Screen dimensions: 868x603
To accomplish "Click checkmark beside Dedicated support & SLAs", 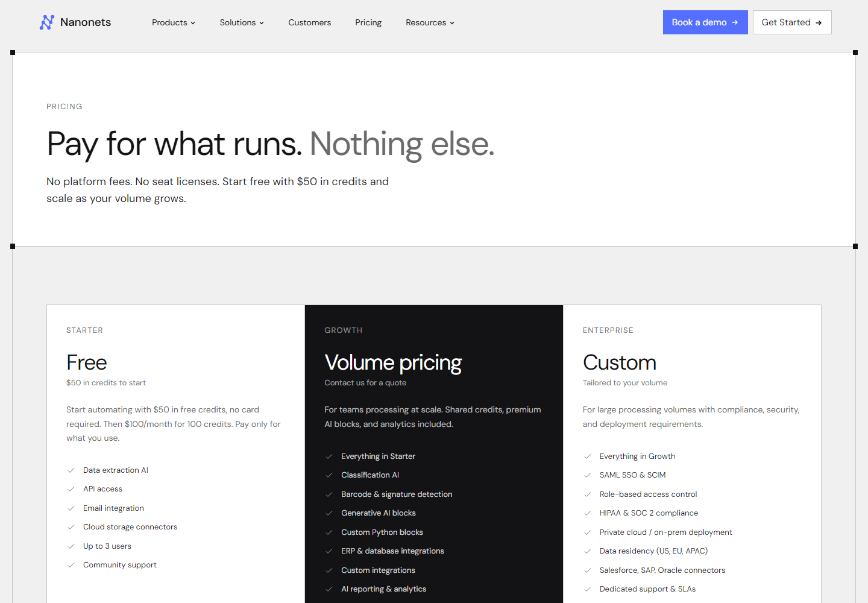I will click(588, 589).
